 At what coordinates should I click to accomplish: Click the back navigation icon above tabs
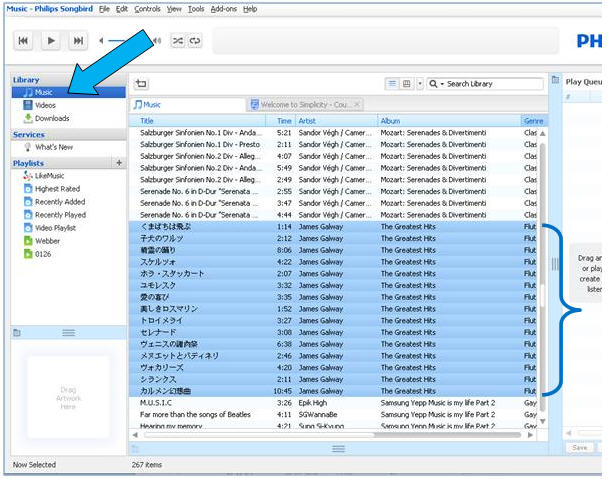pyautogui.click(x=141, y=83)
